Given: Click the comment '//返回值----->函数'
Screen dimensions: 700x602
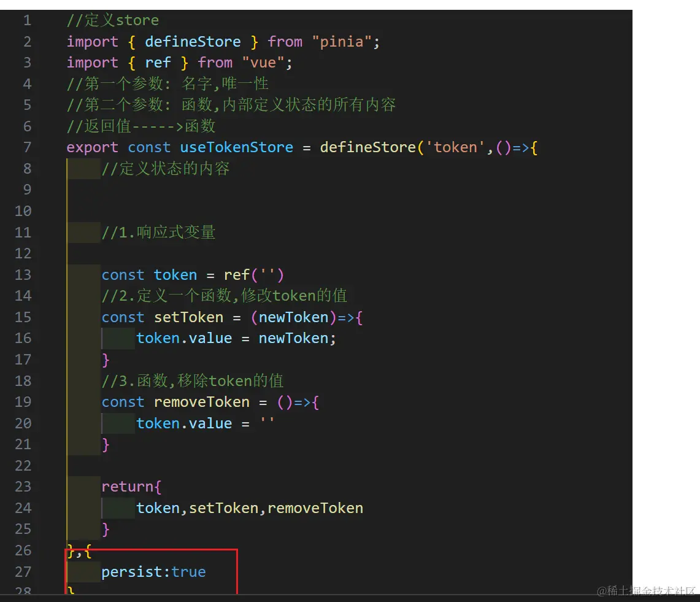Looking at the screenshot, I should point(141,126).
